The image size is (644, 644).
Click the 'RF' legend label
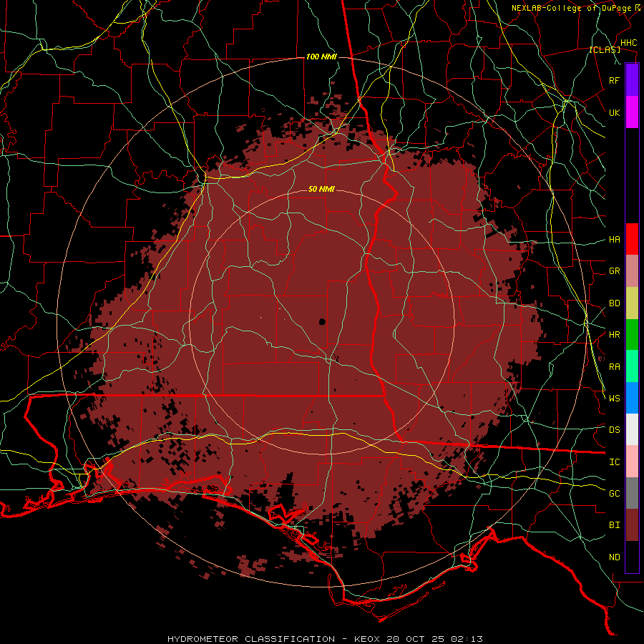(614, 80)
